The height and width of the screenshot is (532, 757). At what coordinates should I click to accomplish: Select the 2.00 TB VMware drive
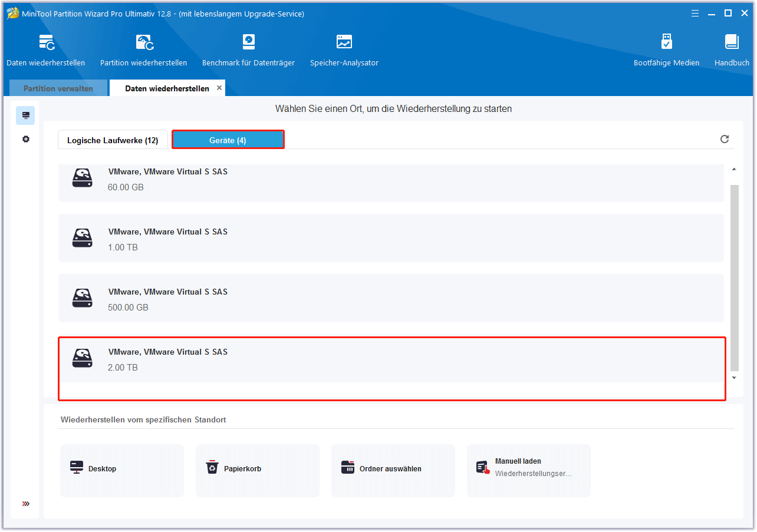[x=391, y=358]
